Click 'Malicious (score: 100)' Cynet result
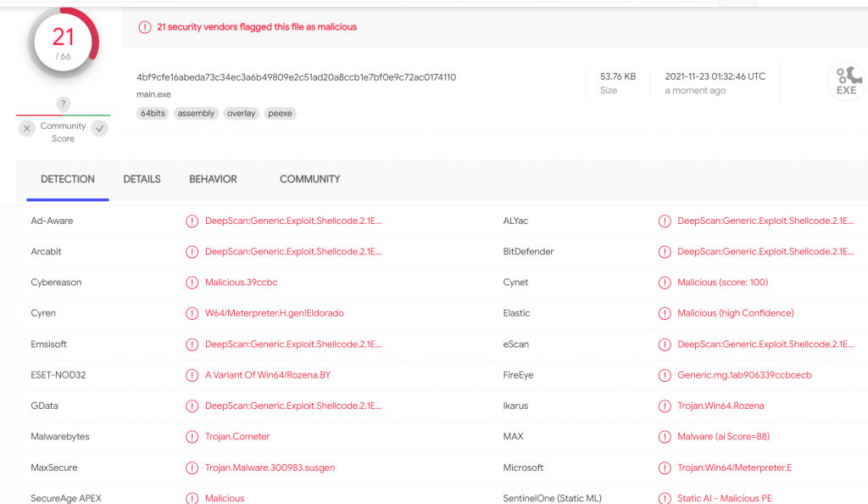The image size is (868, 504). [723, 283]
